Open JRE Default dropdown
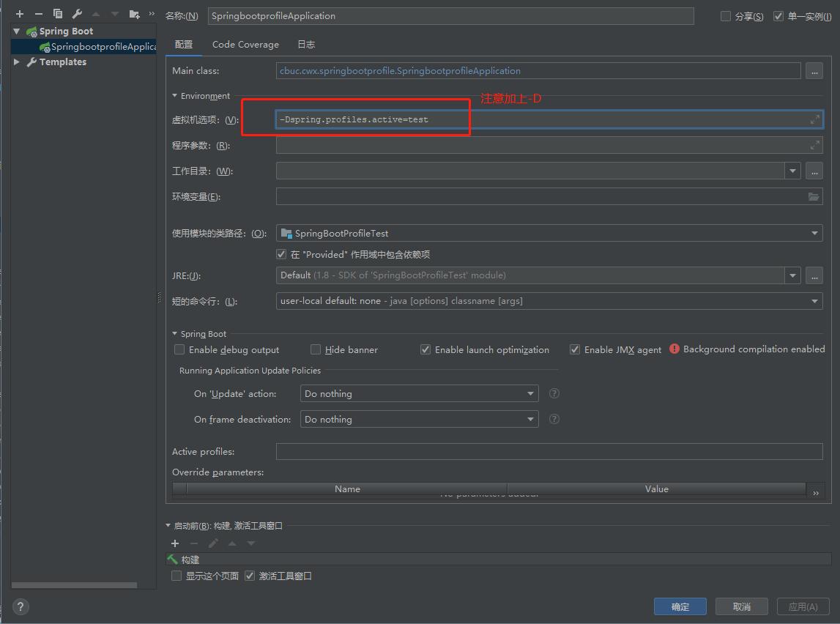This screenshot has width=840, height=624. click(792, 275)
